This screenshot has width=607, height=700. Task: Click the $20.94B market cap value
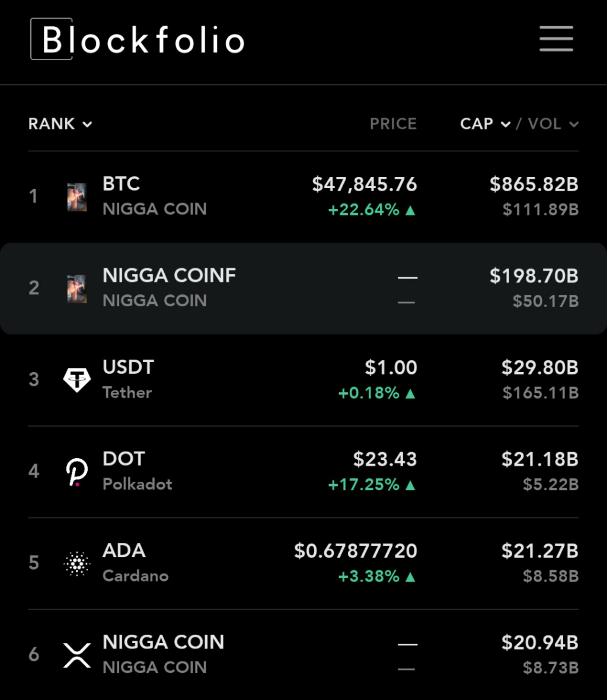(540, 642)
